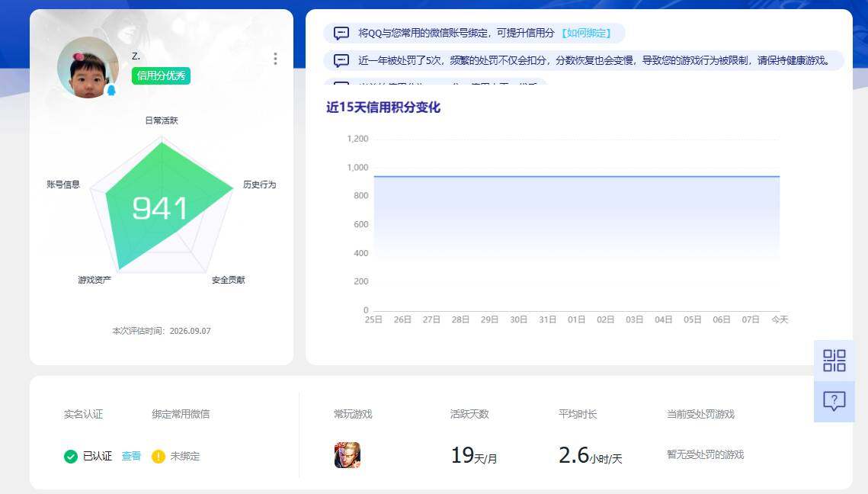
Task: Click the 25日 label on chart axis
Action: pyautogui.click(x=373, y=319)
